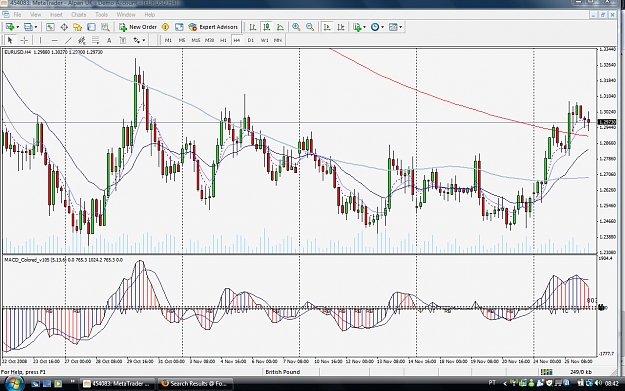Click the New Order button

point(138,27)
